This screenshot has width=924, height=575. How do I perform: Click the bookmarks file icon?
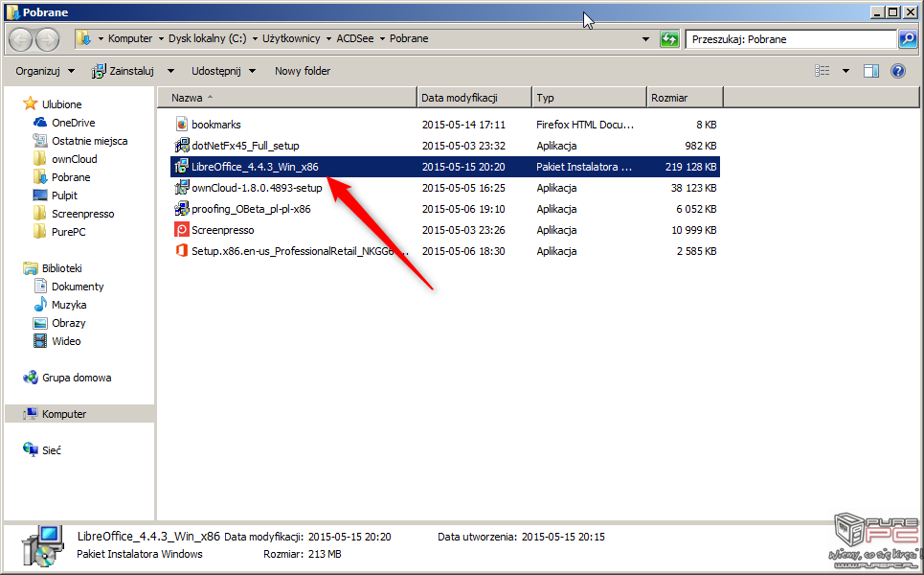pos(182,125)
